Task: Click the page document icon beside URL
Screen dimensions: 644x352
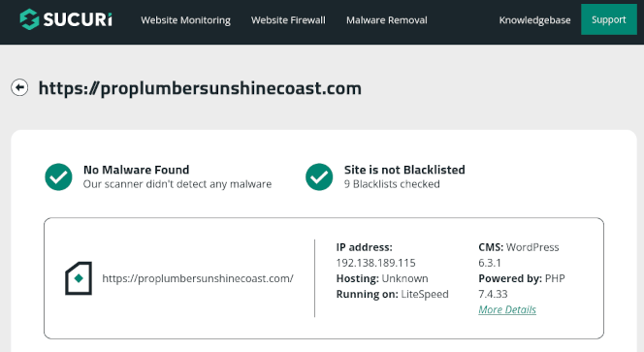Action: [x=79, y=278]
